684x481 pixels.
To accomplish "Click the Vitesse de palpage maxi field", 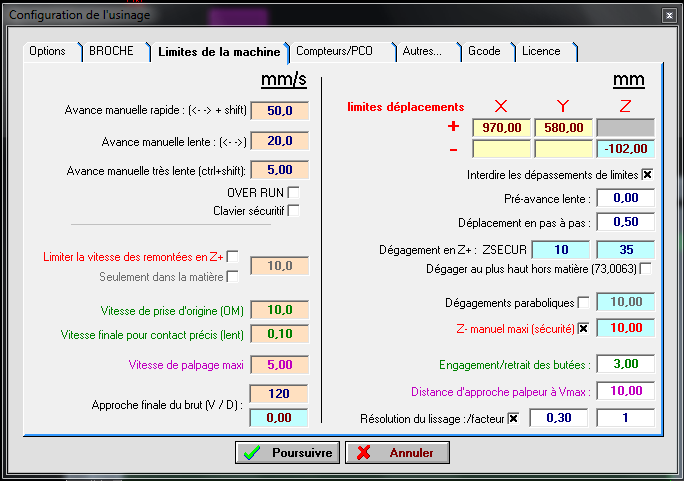I will (x=279, y=364).
